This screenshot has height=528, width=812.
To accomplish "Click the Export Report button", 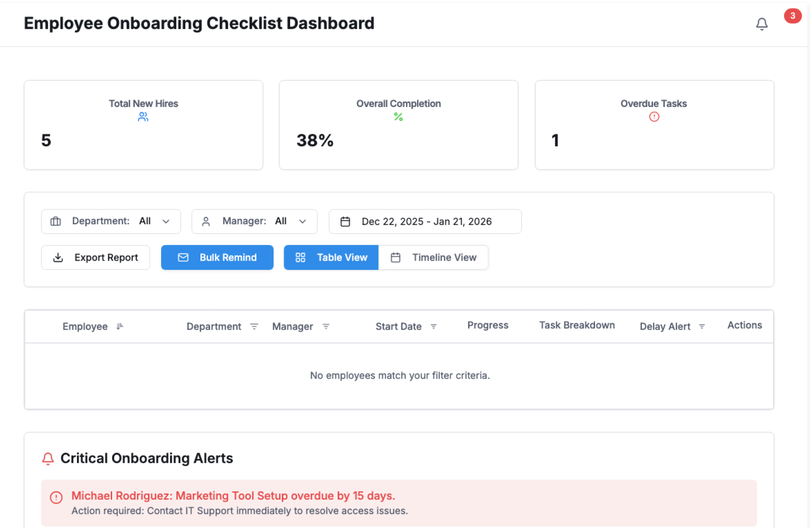I will (x=96, y=257).
